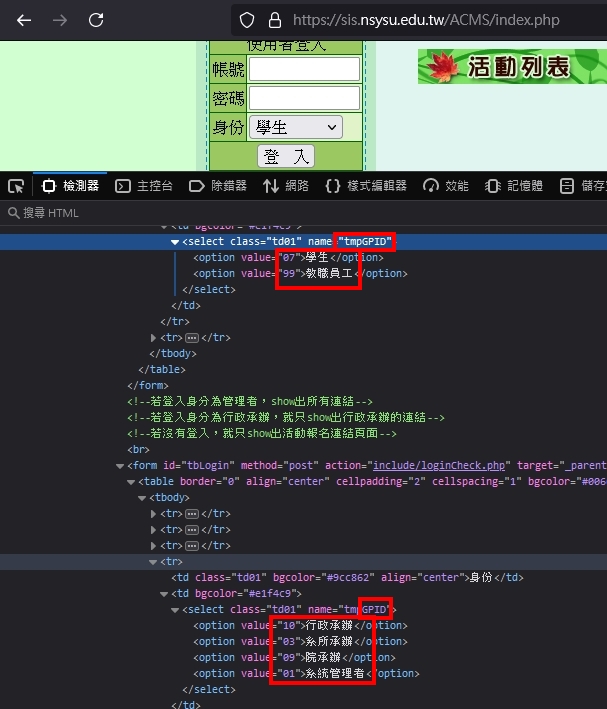Collapse the first select tmpGPID node
Image resolution: width=607 pixels, height=709 pixels.
[175, 242]
